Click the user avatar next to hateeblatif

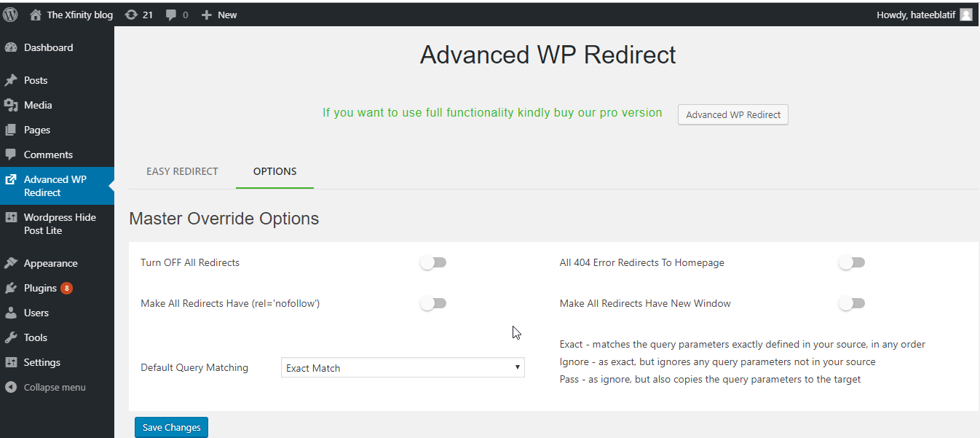click(966, 15)
